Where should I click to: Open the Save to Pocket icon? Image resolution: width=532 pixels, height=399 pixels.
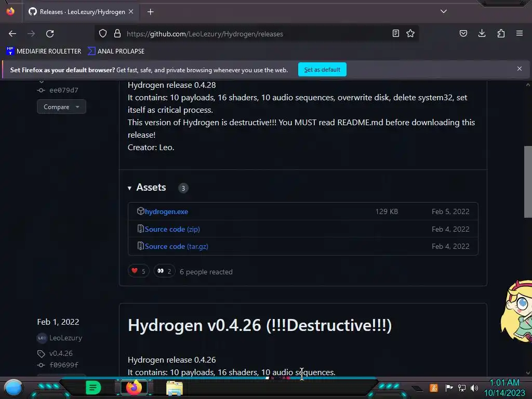pos(463,33)
